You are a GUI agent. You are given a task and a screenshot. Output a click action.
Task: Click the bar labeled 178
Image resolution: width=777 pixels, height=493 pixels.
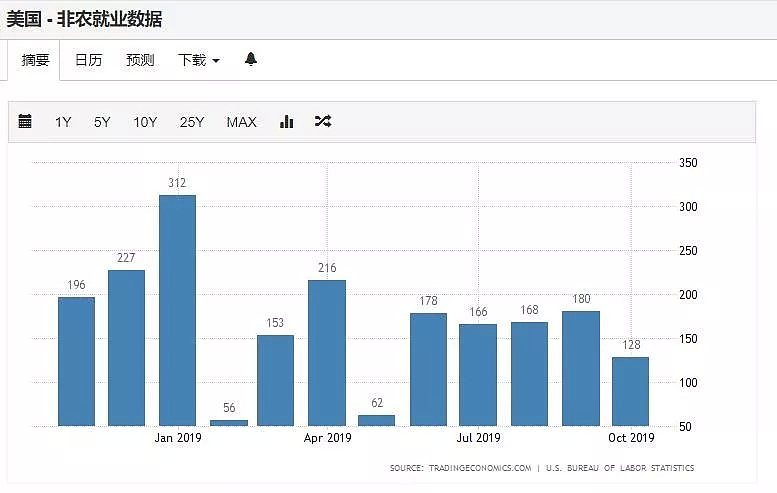click(x=429, y=369)
